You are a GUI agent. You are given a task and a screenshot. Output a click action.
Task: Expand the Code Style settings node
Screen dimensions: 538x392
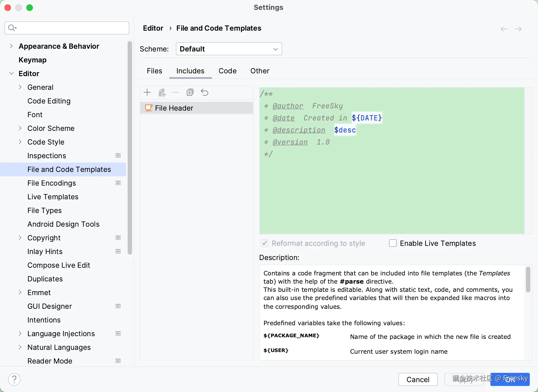[x=20, y=142]
